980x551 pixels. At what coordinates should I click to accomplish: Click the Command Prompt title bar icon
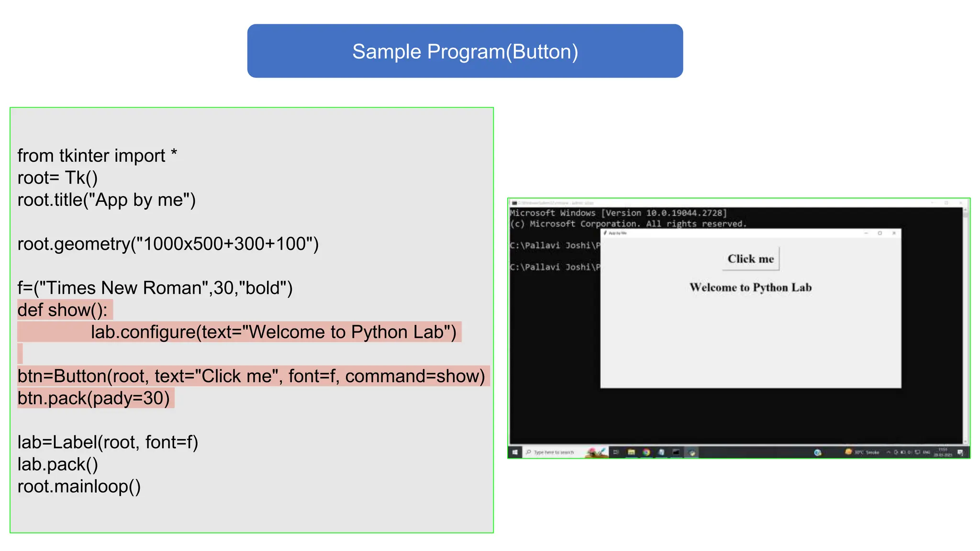pyautogui.click(x=514, y=203)
